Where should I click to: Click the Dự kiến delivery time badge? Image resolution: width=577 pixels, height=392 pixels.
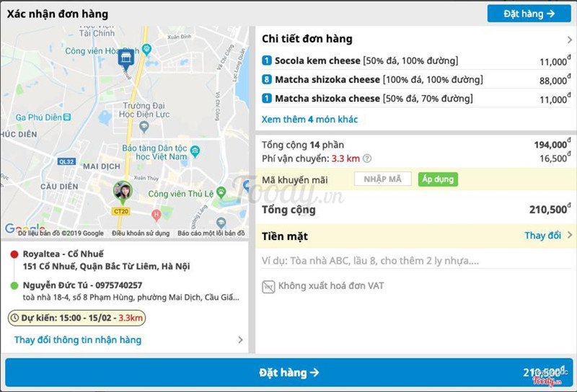(77, 317)
